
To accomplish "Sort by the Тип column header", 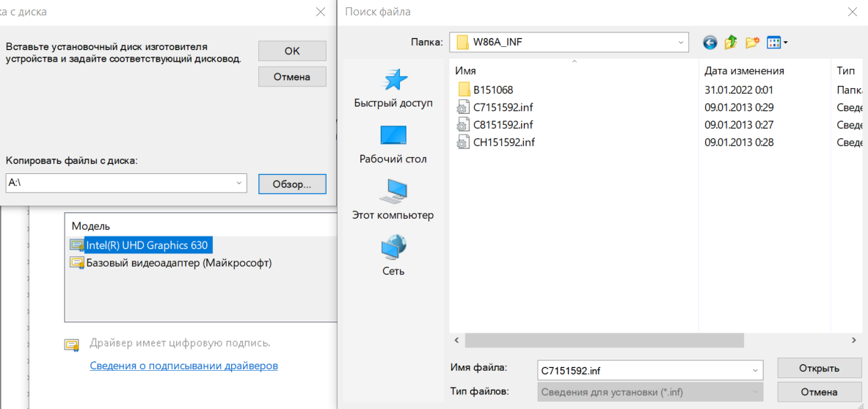I will coord(847,70).
